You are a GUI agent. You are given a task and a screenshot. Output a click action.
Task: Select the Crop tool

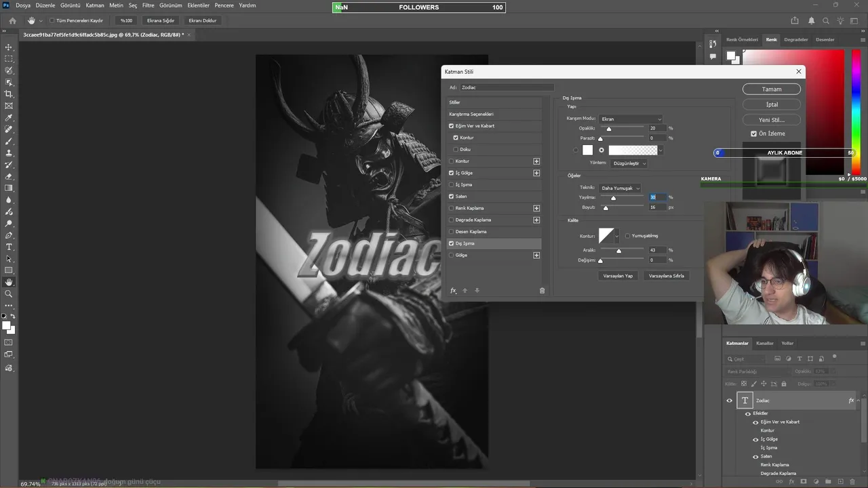[9, 94]
